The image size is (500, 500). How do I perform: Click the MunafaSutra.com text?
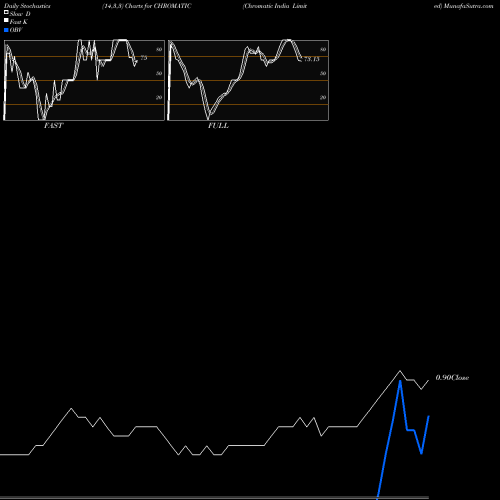click(x=468, y=6)
